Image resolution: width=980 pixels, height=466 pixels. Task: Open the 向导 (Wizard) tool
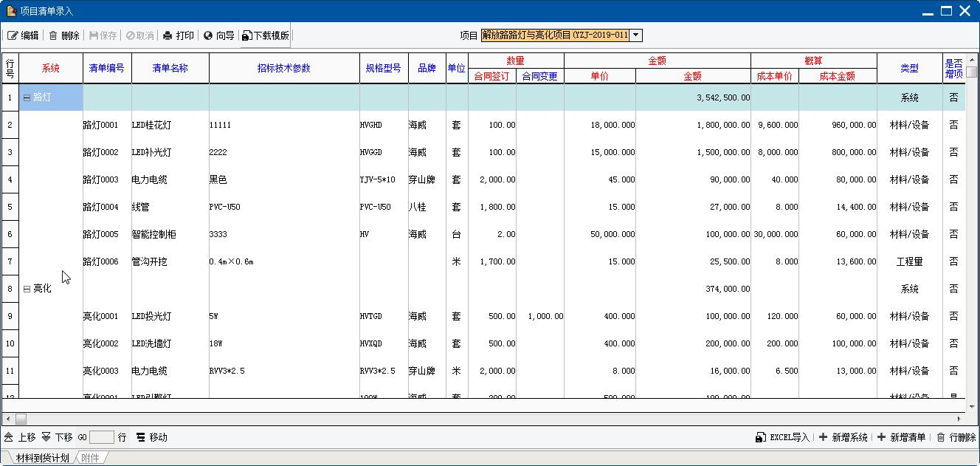(208, 35)
